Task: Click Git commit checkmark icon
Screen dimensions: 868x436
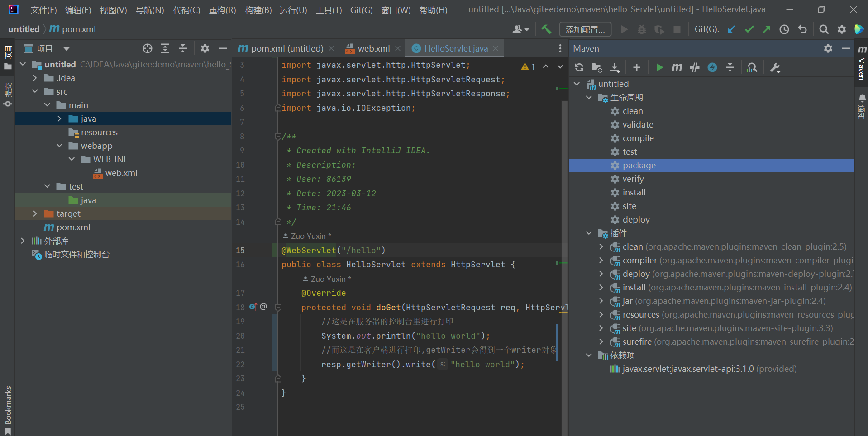Action: pos(749,29)
